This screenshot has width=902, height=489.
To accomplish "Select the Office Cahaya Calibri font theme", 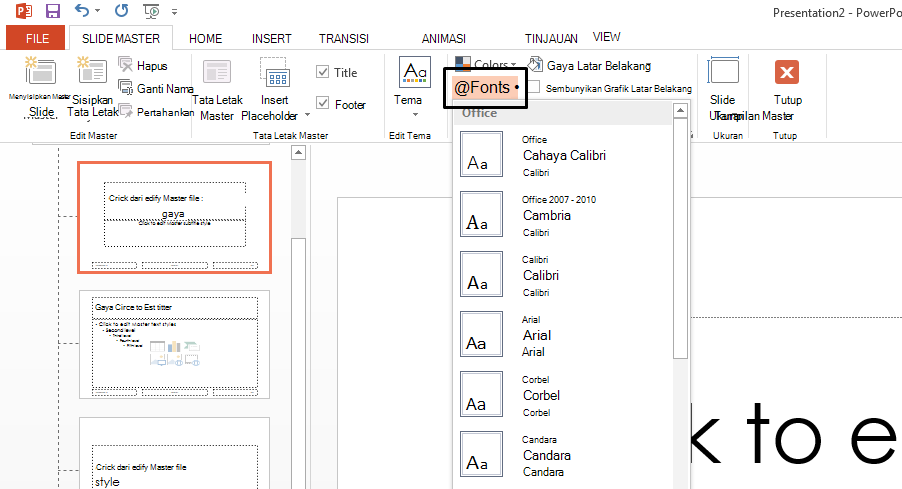I will (563, 154).
